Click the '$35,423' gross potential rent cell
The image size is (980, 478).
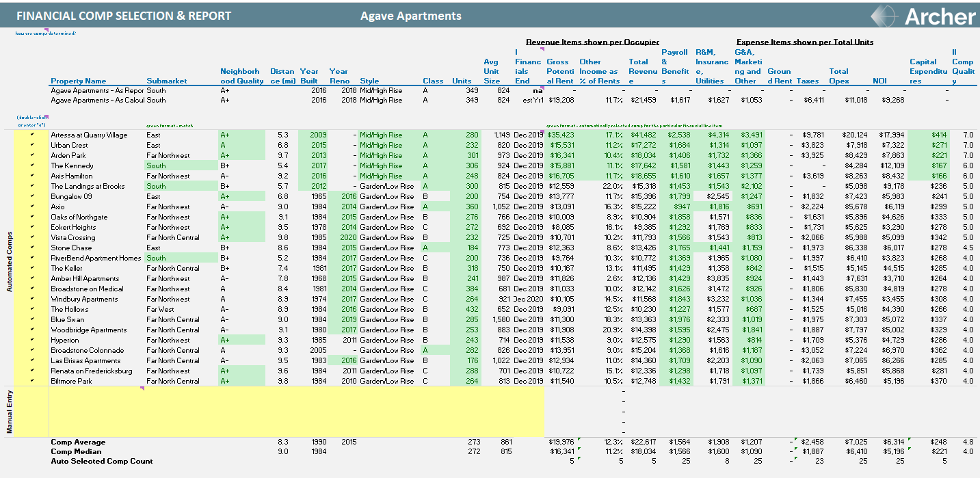coord(561,135)
